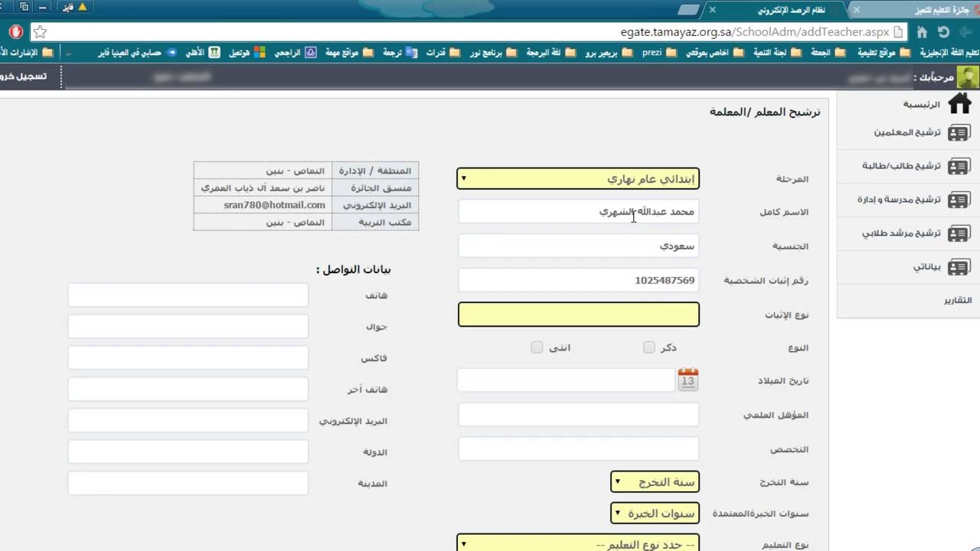Screen dimensions: 980x551
Task: Click the فاكس fax input field
Action: (188, 357)
